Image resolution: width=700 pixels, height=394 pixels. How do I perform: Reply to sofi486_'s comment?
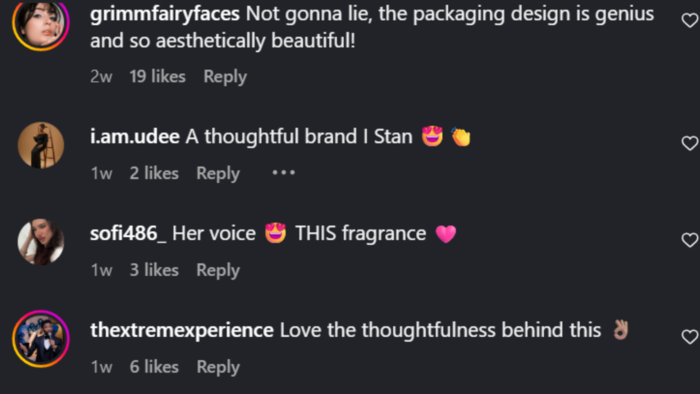[218, 270]
